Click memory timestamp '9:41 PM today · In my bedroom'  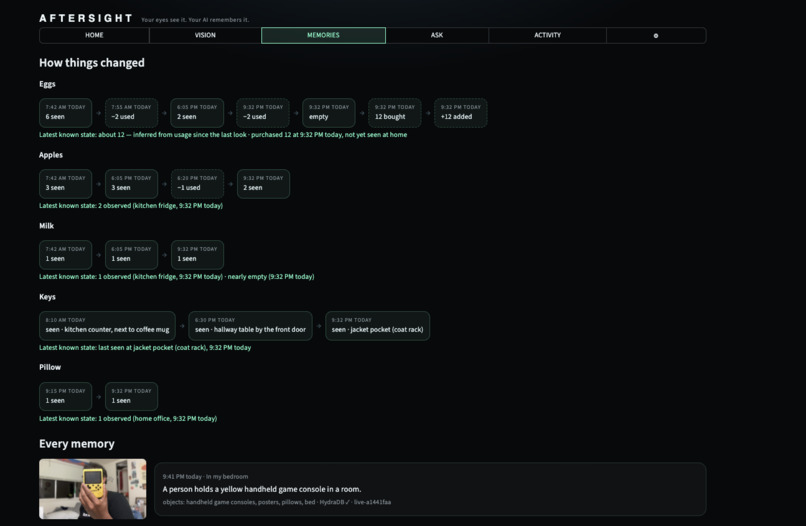pos(205,477)
